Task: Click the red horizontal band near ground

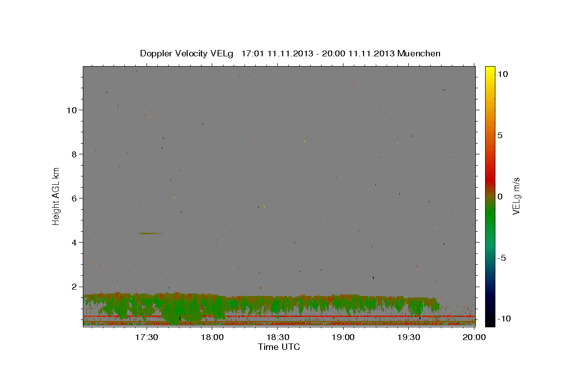Action: [x=279, y=317]
